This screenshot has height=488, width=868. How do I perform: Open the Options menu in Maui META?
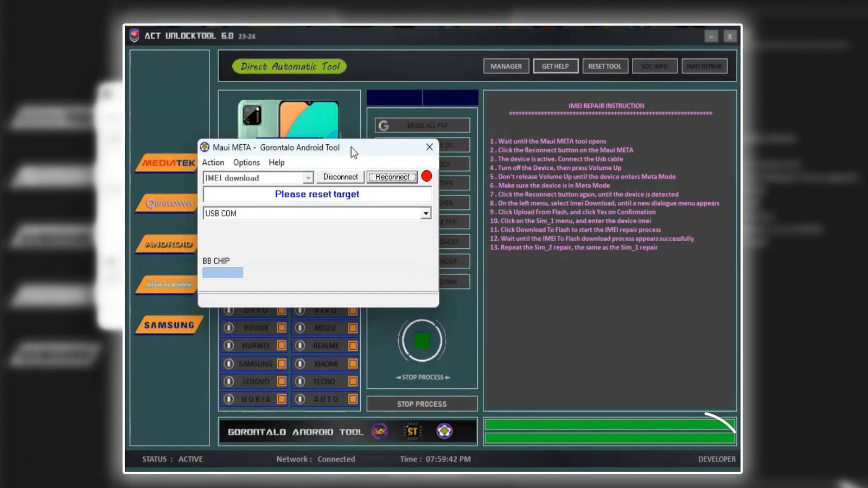(246, 162)
